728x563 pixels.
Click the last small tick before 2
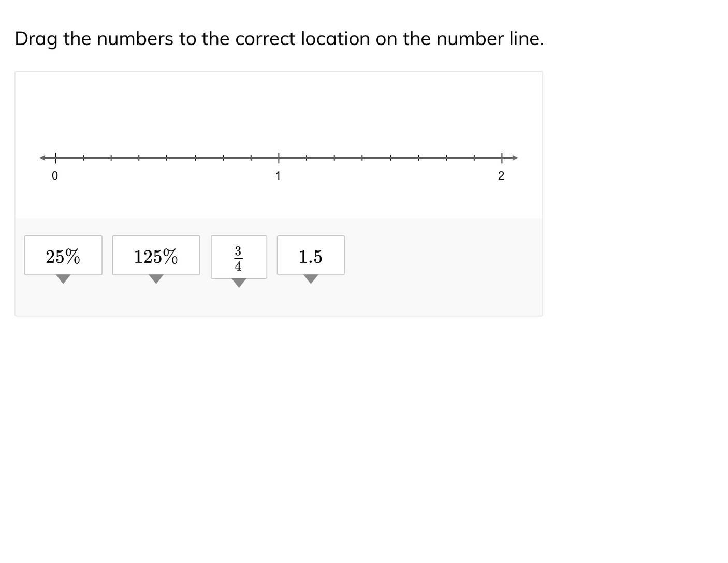(474, 158)
